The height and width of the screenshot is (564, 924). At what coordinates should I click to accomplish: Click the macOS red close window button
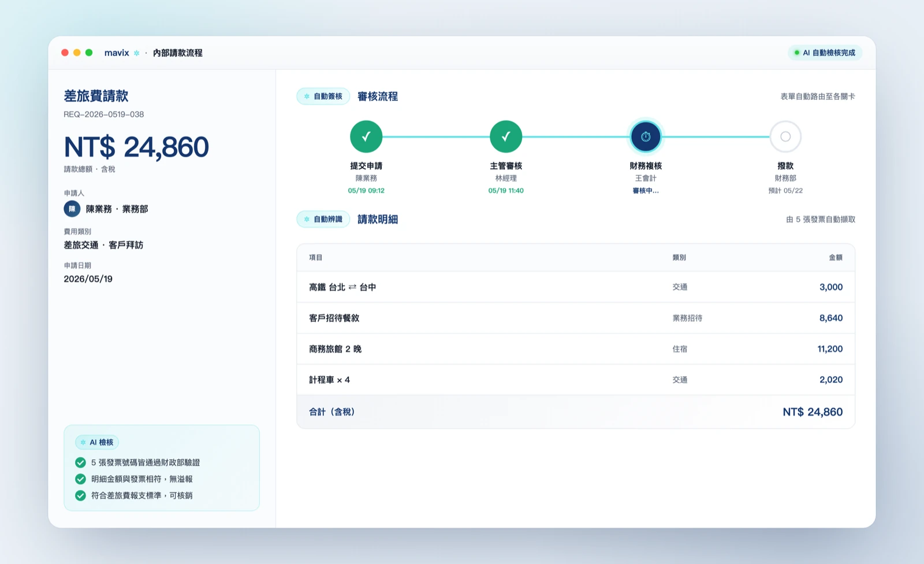[65, 53]
